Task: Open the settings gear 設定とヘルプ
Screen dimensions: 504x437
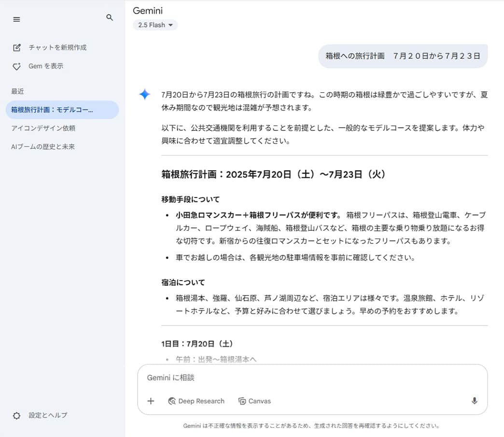Action: point(17,415)
